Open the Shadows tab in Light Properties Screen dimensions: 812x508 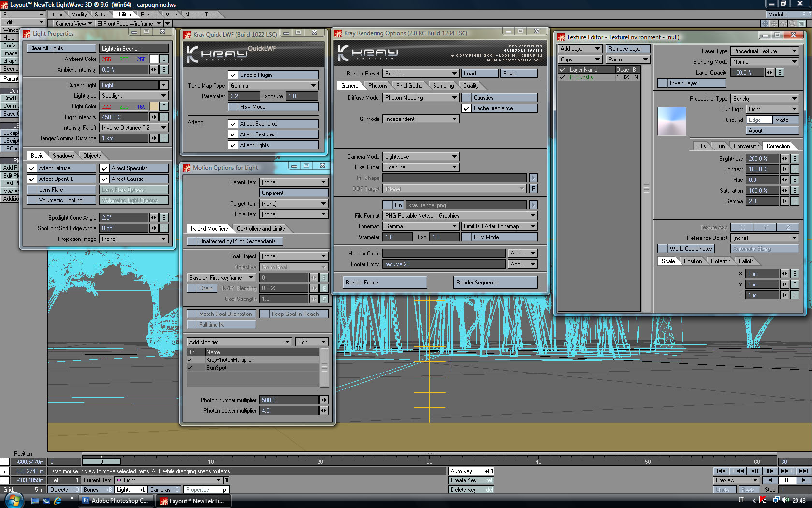click(x=63, y=156)
